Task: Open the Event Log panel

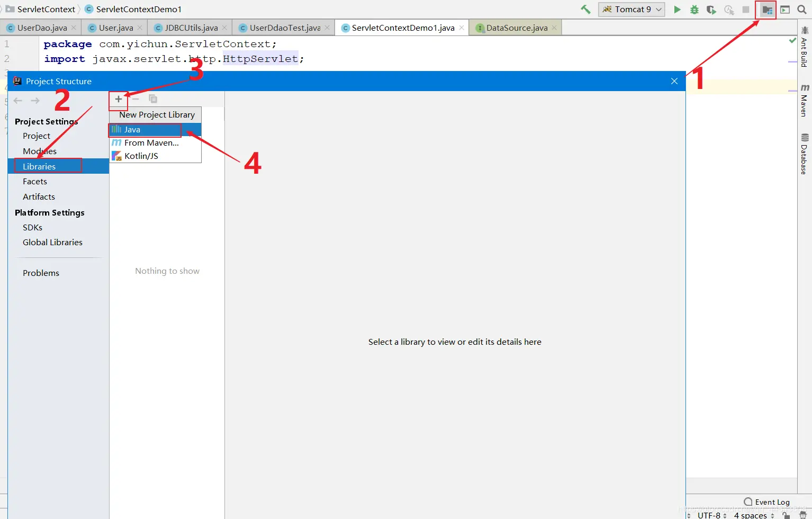Action: click(x=767, y=502)
